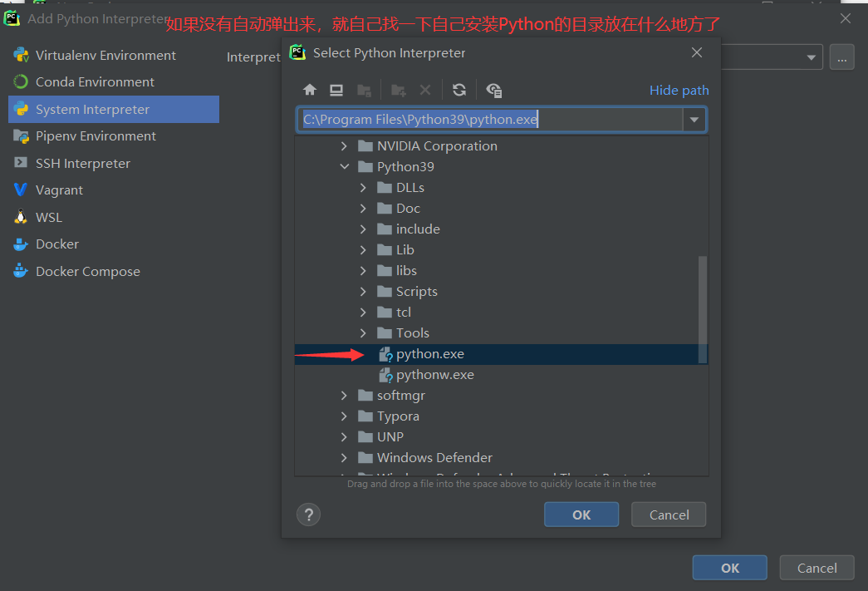Open SSH Interpreter option

point(83,164)
